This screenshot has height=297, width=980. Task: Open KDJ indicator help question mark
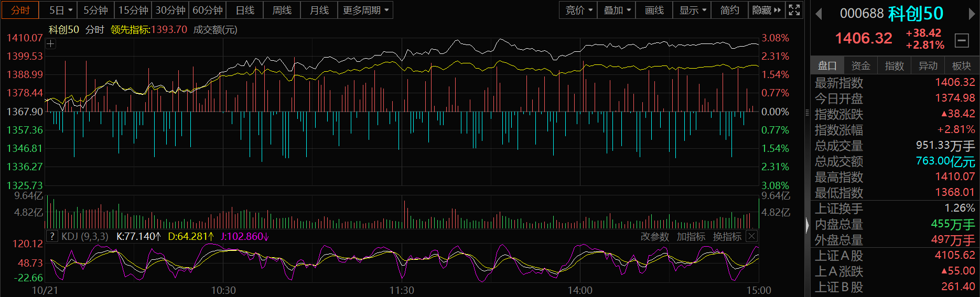pos(52,236)
